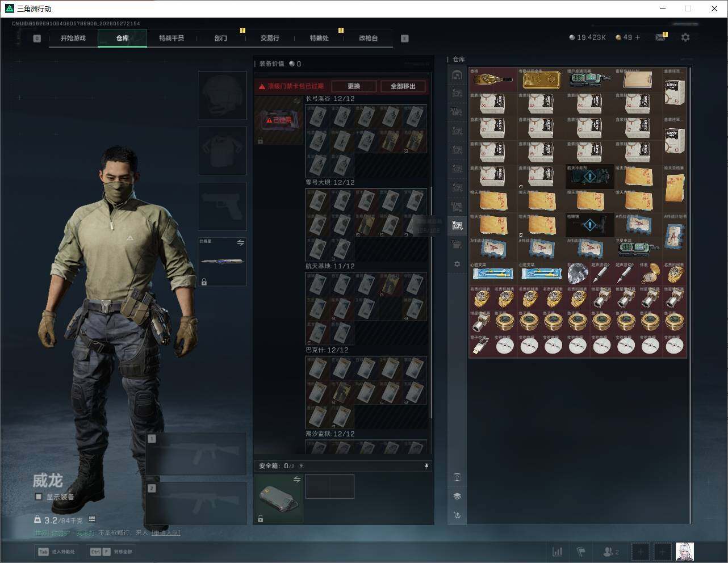The height and width of the screenshot is (563, 728).
Task: Select the highlighted warehouse container tab
Action: (x=457, y=225)
